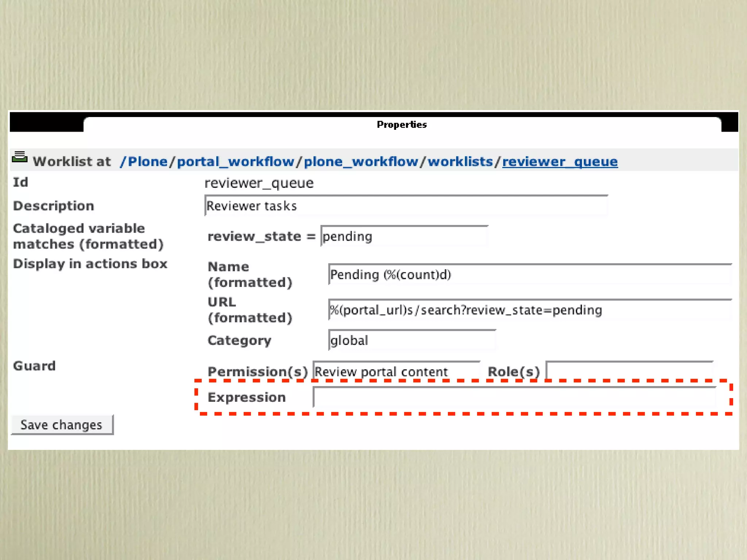Focus the Description field with Reviewer tasks

click(x=406, y=206)
